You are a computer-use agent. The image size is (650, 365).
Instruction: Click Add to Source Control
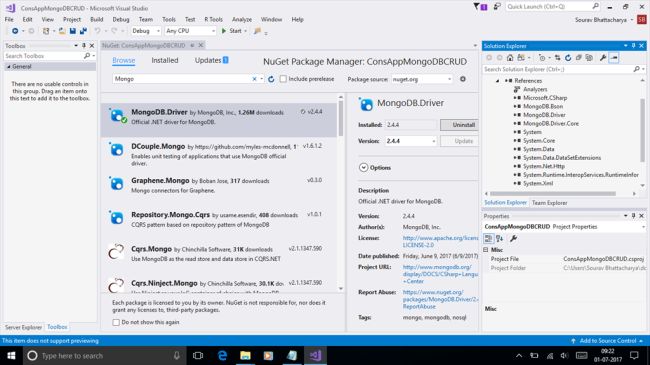pos(607,341)
